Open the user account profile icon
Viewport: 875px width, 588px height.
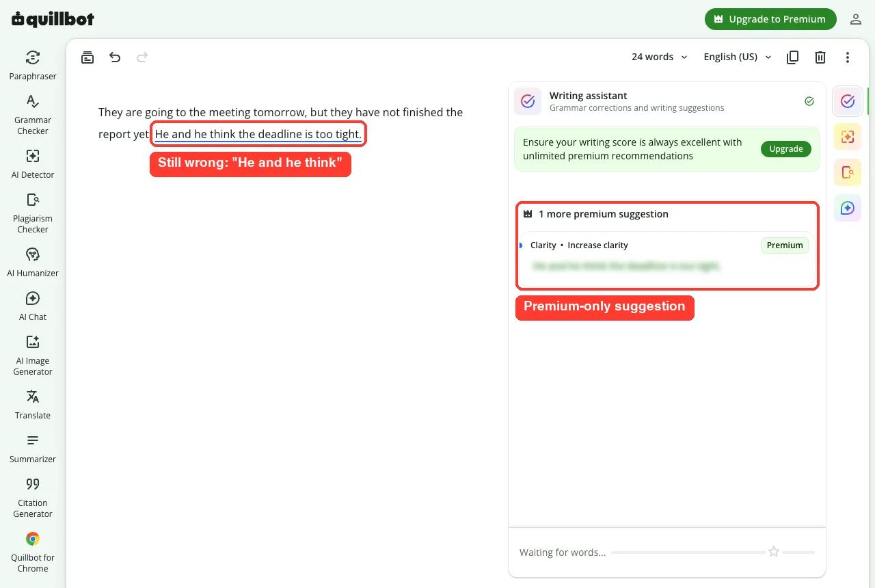coord(855,19)
